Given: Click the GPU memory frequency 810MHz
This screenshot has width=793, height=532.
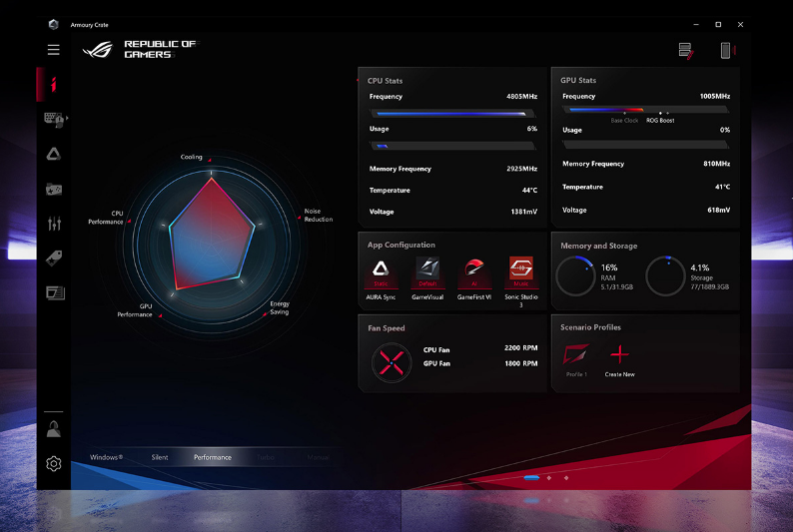Looking at the screenshot, I should coord(717,164).
